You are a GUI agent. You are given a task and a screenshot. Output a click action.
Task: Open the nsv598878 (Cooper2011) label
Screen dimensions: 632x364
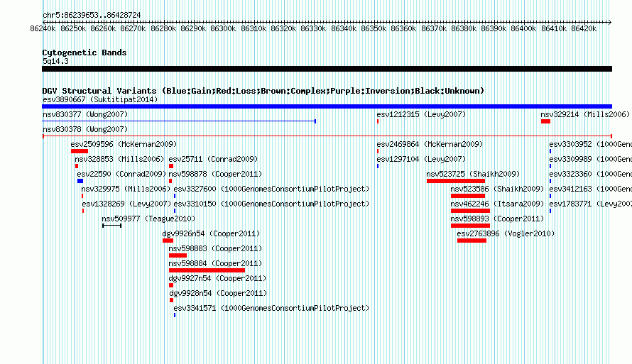215,174
